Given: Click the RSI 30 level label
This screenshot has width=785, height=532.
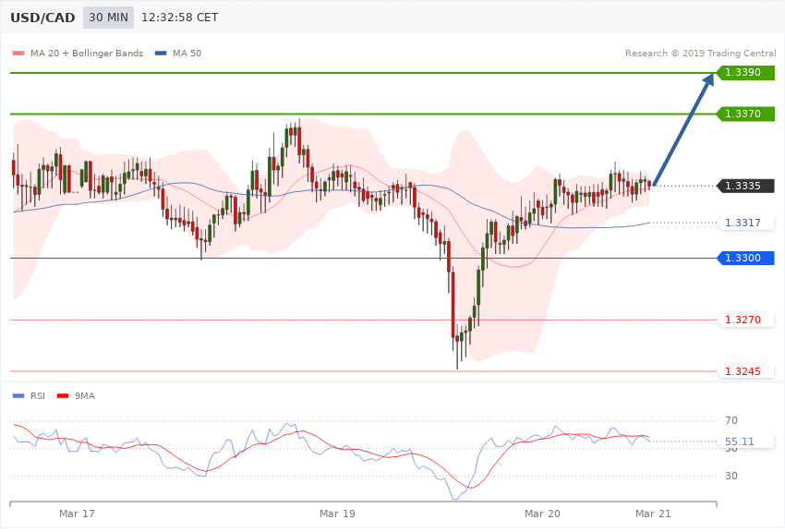Looking at the screenshot, I should click(731, 476).
